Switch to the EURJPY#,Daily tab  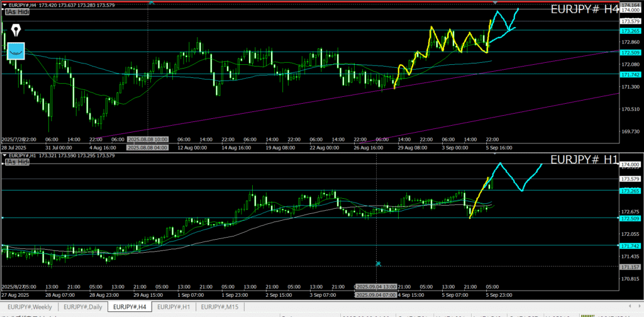coord(83,306)
